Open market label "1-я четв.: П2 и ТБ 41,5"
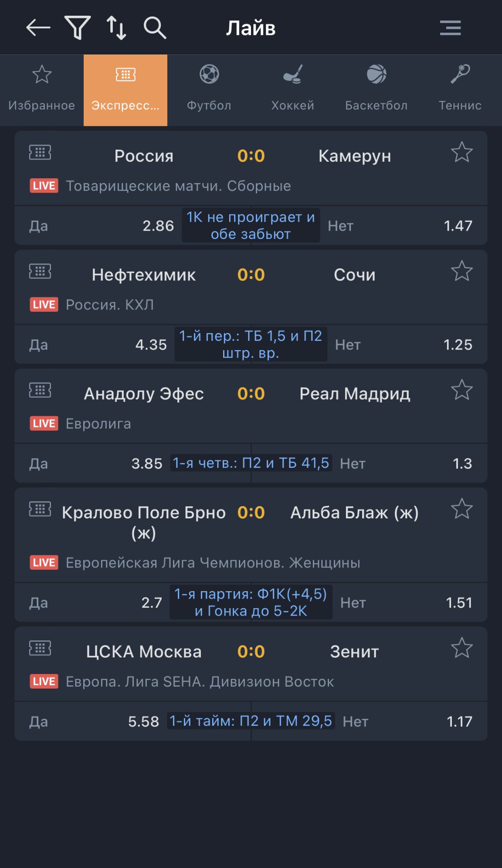This screenshot has height=868, width=502. coord(251,463)
